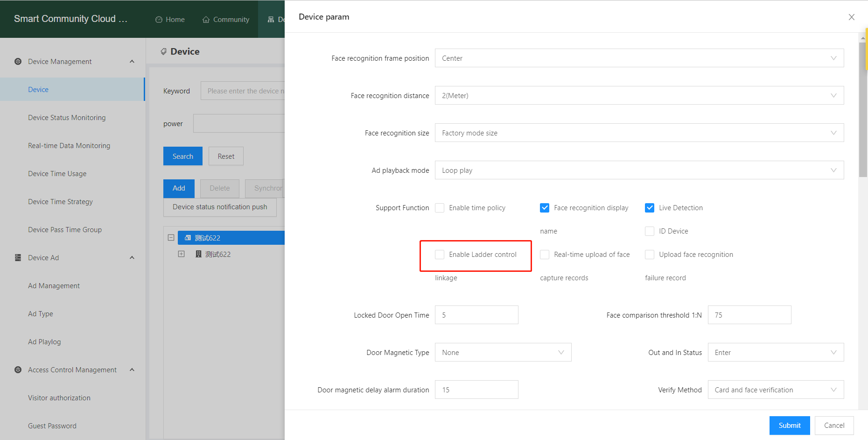The image size is (868, 440).
Task: Enable the Ladder control linkage checkbox
Action: pyautogui.click(x=439, y=254)
